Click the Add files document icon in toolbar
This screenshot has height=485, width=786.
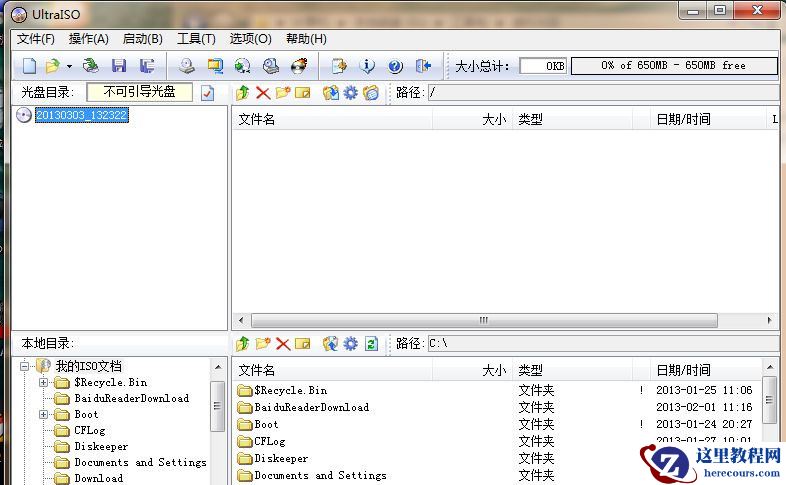click(x=339, y=66)
